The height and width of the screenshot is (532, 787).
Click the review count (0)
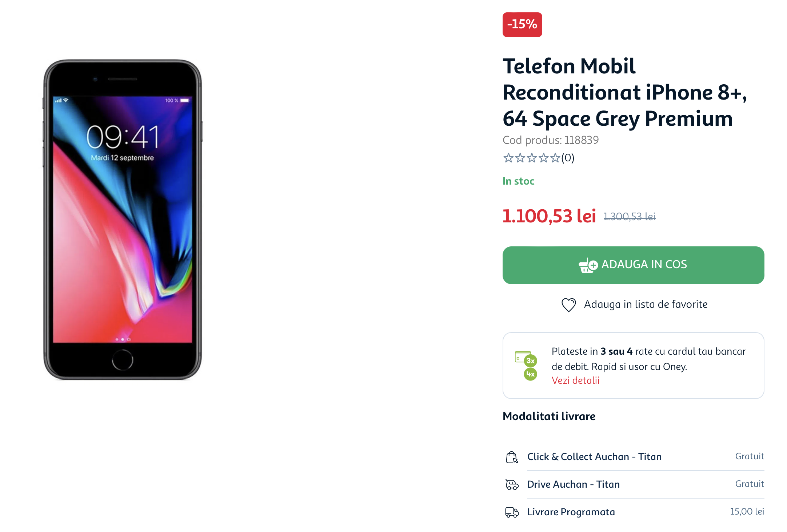[x=568, y=158]
